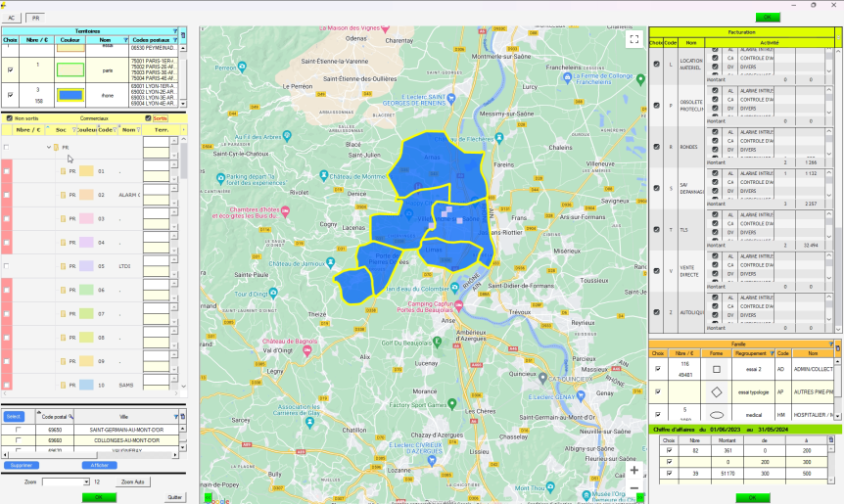Click the filter icon in Regroupement column

[x=771, y=353]
